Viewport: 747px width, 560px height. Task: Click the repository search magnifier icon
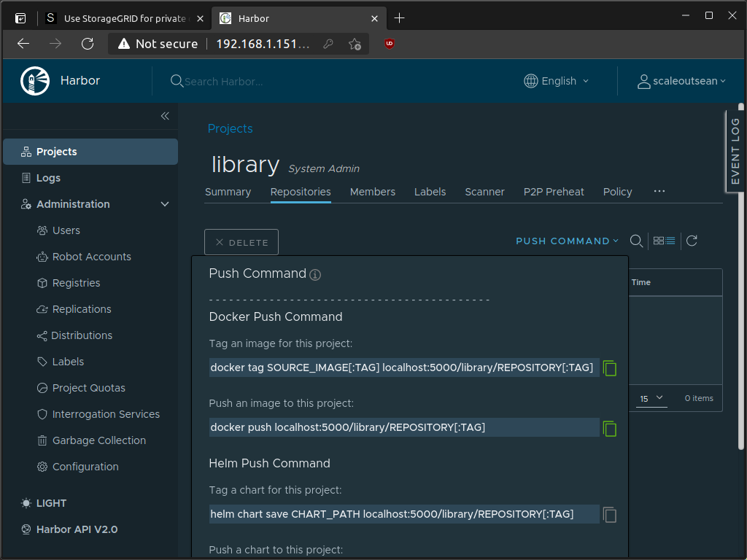click(x=636, y=241)
